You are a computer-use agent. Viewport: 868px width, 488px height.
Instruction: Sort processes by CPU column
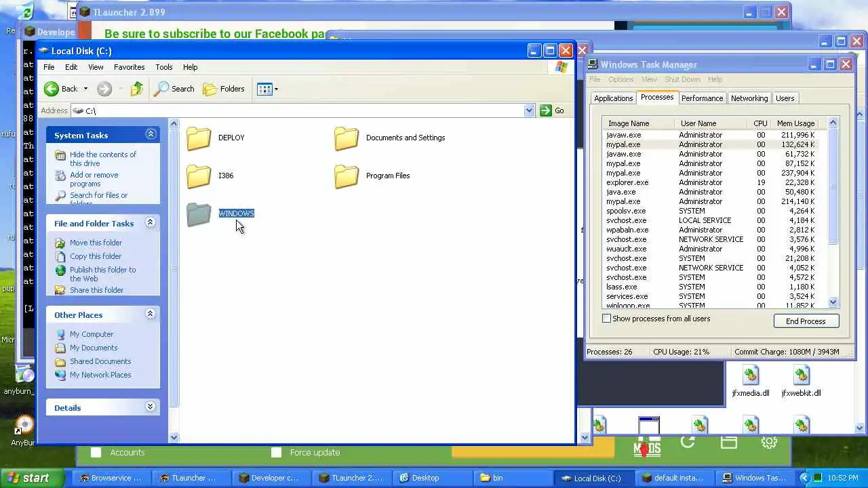[x=759, y=123]
